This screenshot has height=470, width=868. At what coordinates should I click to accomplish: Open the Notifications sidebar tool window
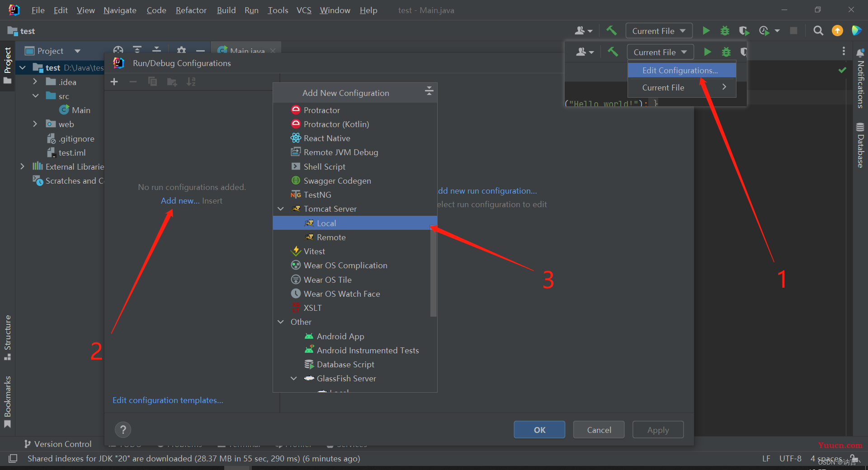[x=860, y=78]
